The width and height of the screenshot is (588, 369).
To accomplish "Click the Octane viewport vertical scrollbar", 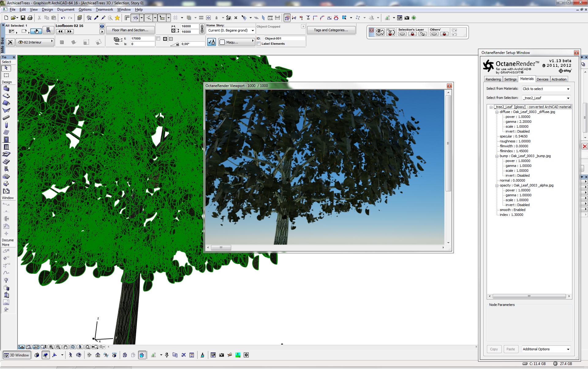I will 448,143.
